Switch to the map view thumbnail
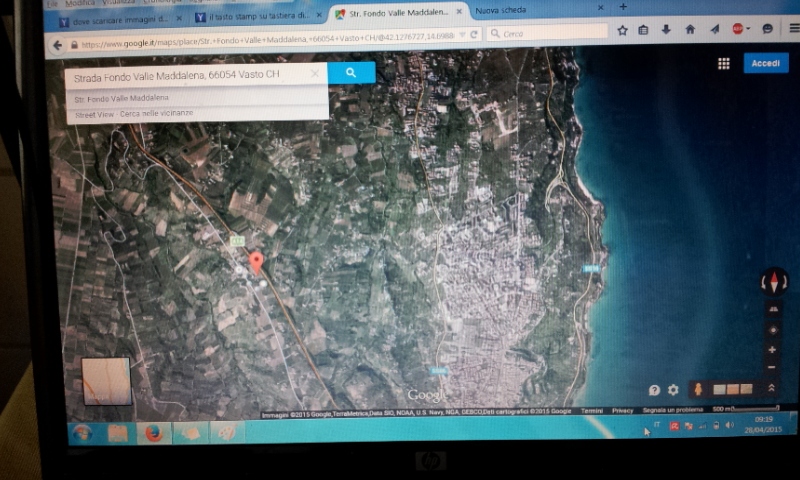The image size is (800, 480). 106,381
